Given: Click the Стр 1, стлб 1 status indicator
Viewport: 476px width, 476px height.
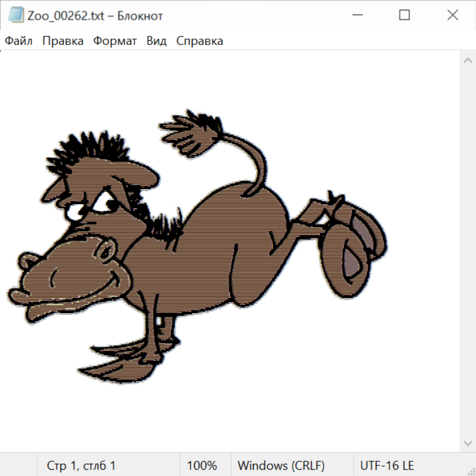Looking at the screenshot, I should 81,465.
